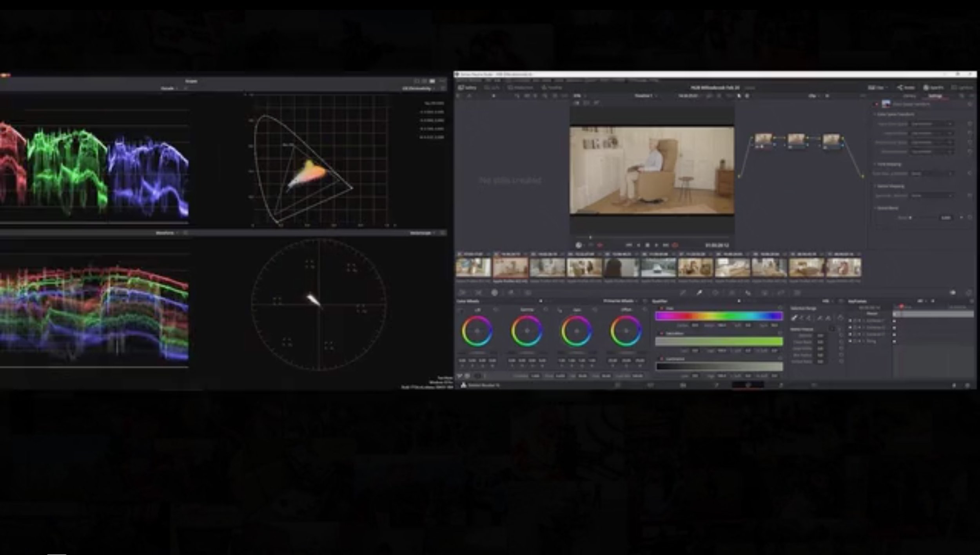Open the Parade scope type dropdown
The width and height of the screenshot is (980, 555).
click(169, 89)
